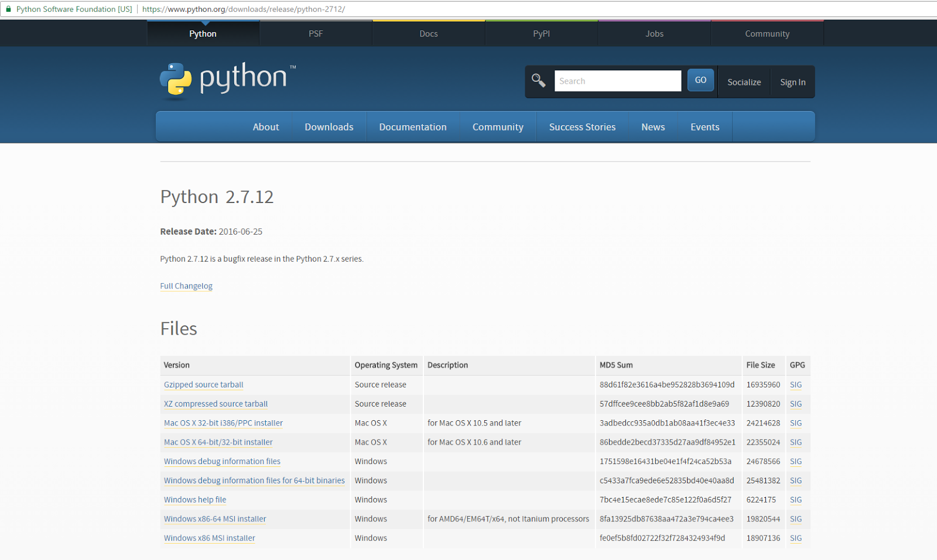Open the PyPI top tab

[x=542, y=33]
